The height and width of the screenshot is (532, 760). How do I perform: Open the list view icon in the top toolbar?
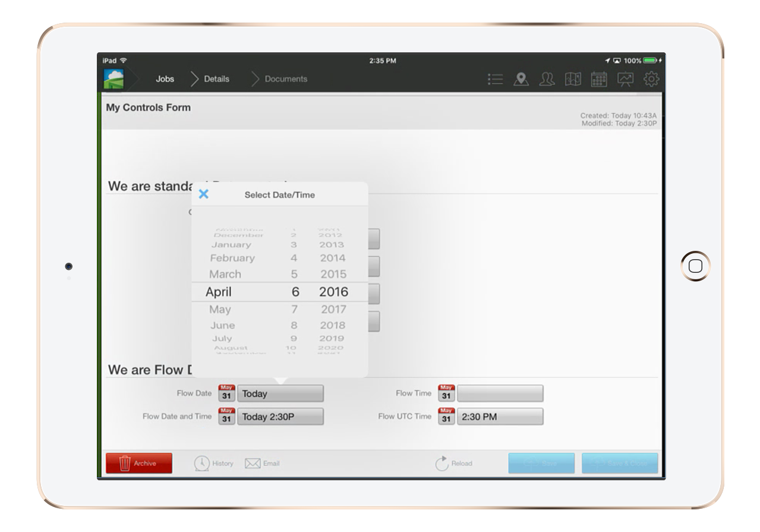pyautogui.click(x=495, y=79)
